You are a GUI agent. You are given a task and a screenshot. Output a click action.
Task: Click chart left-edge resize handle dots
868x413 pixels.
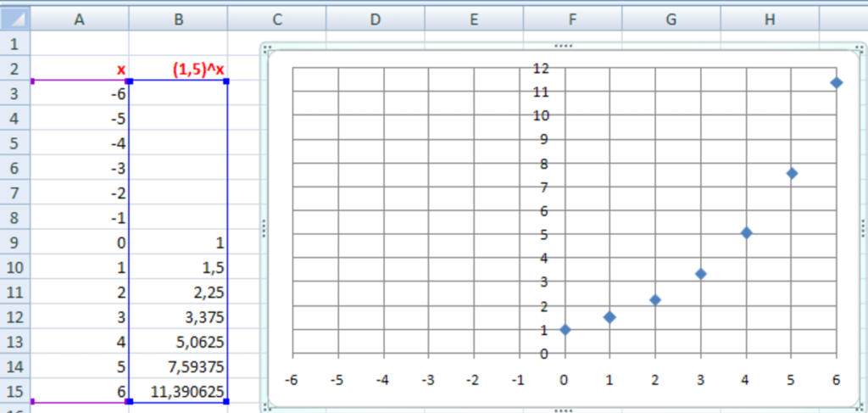click(264, 227)
